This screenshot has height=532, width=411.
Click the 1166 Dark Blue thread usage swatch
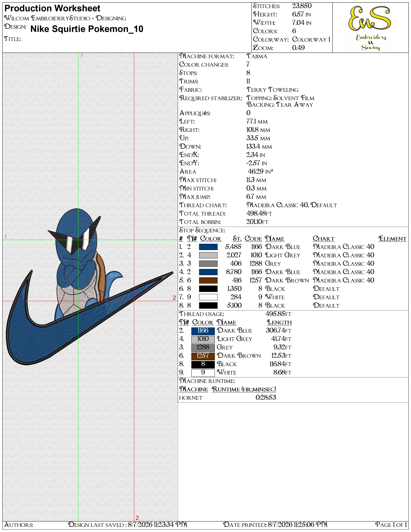203,331
